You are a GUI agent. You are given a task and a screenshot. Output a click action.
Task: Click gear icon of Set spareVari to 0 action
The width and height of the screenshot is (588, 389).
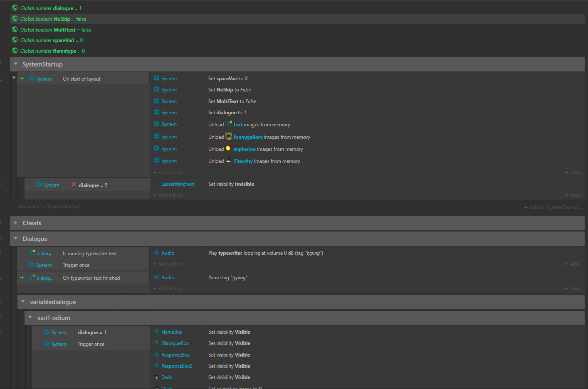(x=156, y=78)
